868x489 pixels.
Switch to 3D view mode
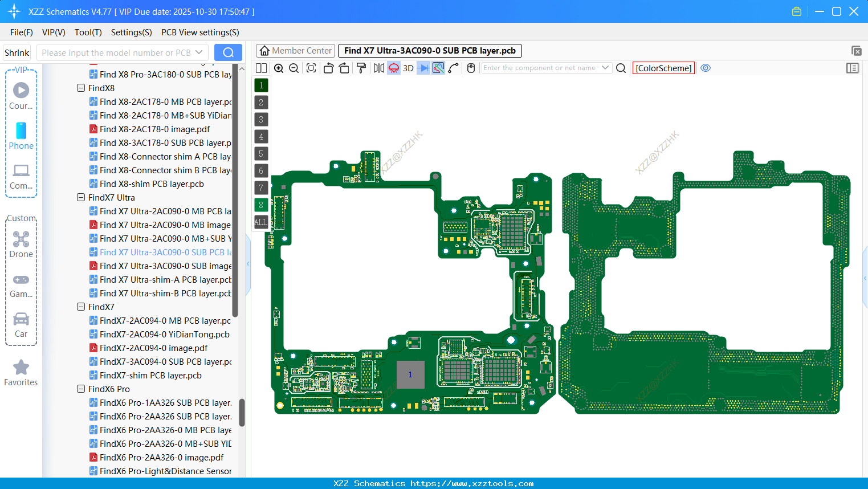point(407,68)
